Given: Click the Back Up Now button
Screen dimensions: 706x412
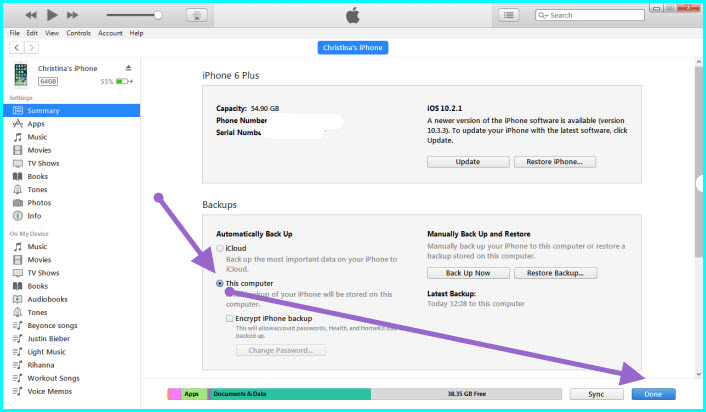Looking at the screenshot, I should [467, 273].
